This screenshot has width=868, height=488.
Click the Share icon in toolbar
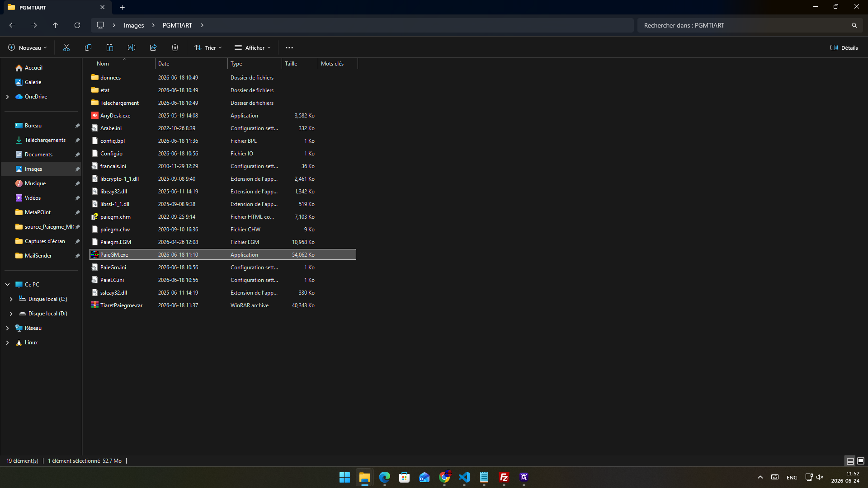153,48
